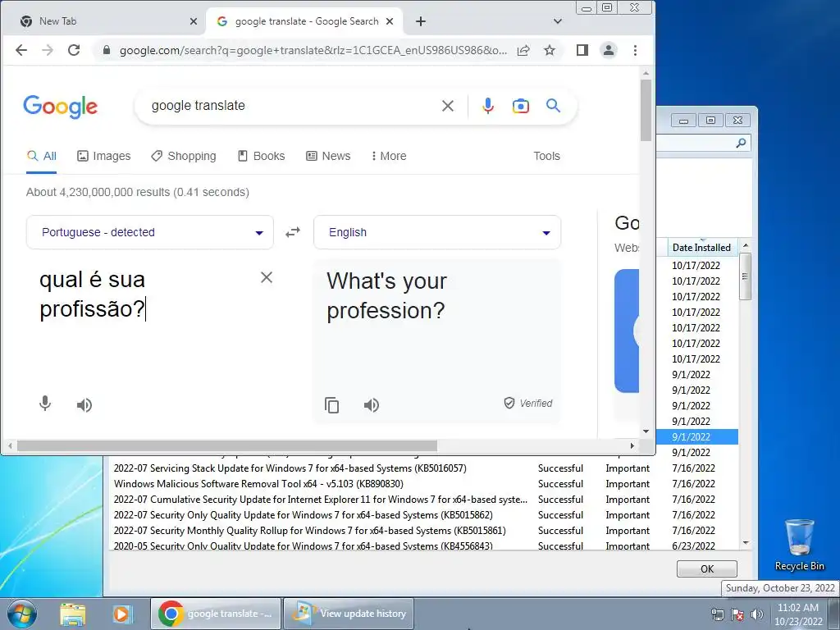Click the Chrome back arrow
Screen dimensions: 840x630
(x=21, y=50)
